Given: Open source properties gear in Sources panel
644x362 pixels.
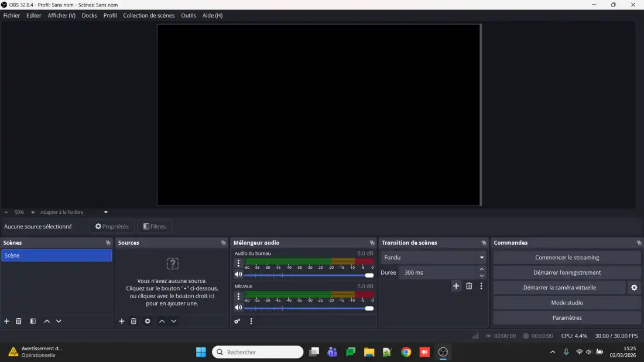Looking at the screenshot, I should point(148,321).
